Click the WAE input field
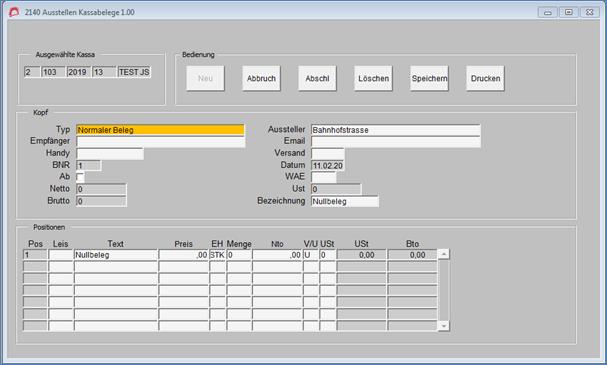Viewport: 607px width, 365px height. point(324,177)
